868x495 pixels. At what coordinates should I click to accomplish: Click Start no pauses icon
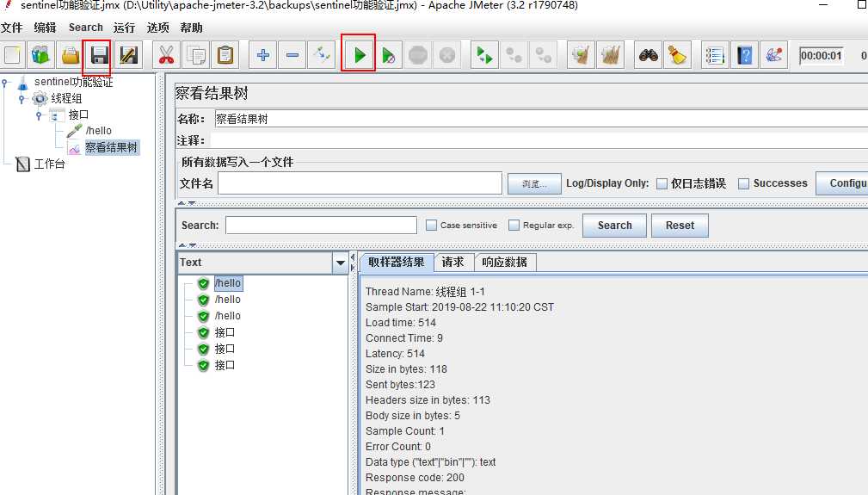coord(389,55)
